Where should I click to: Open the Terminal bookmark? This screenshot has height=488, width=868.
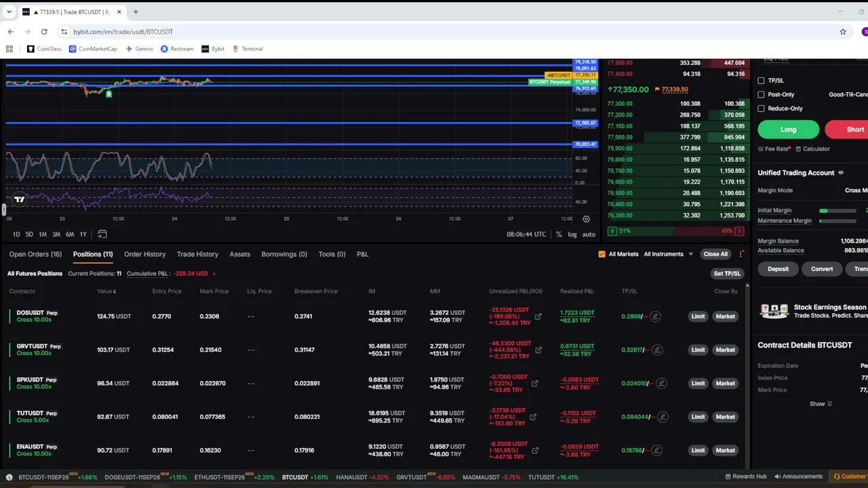click(x=248, y=49)
